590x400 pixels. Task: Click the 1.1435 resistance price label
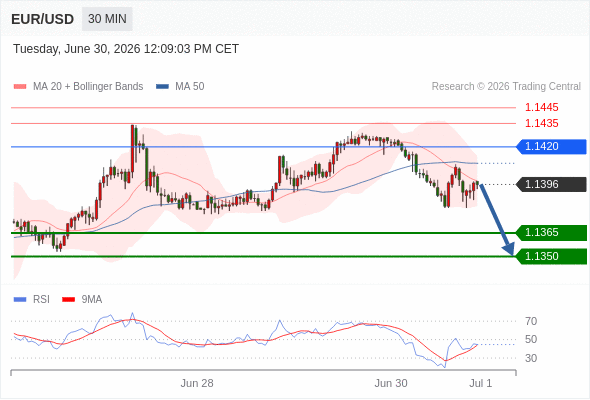click(541, 123)
